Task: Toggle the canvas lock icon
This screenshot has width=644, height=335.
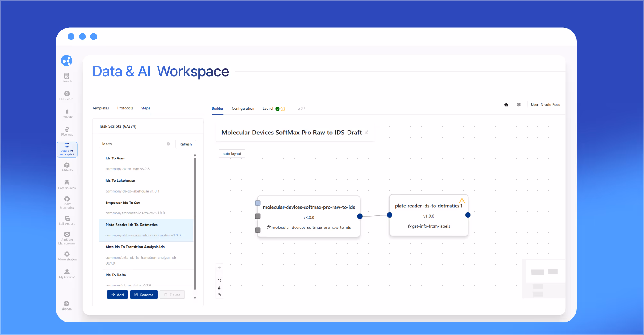Action: (219, 288)
